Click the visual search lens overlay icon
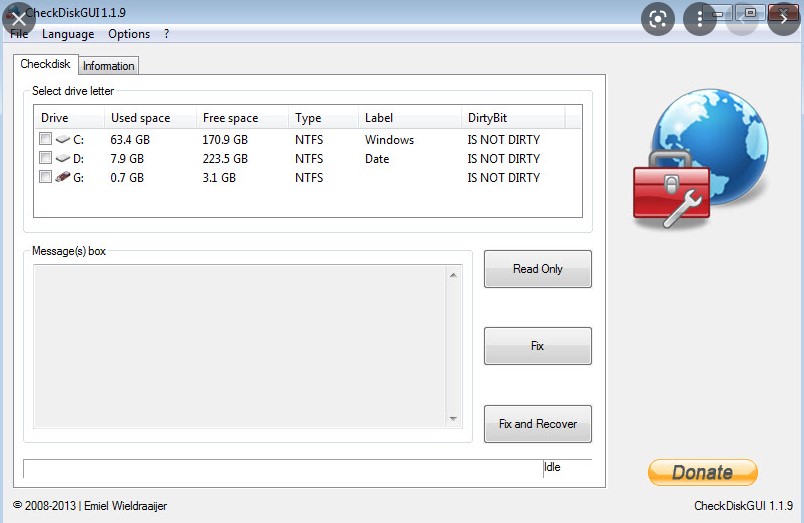This screenshot has height=523, width=804. point(658,19)
